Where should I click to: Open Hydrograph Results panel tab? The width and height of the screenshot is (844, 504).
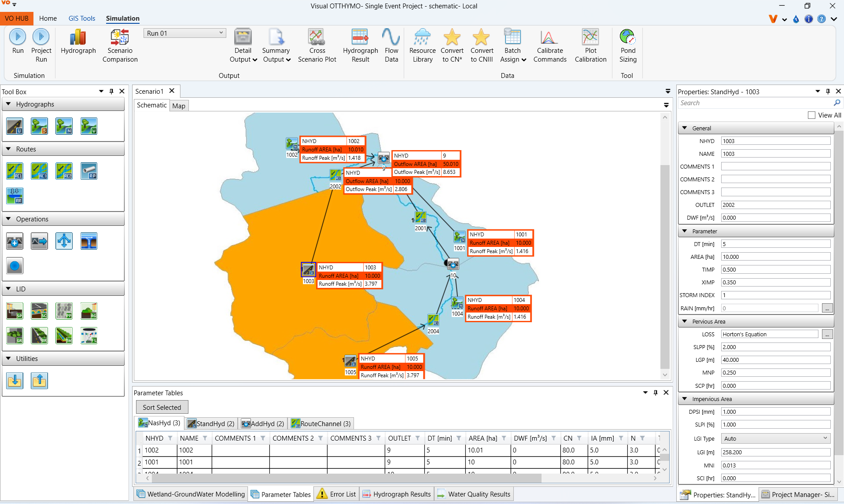397,494
